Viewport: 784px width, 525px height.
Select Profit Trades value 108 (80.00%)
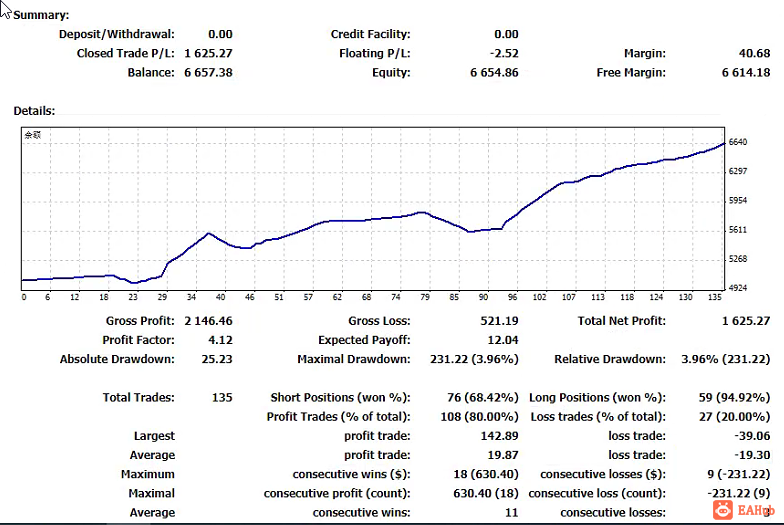point(479,416)
